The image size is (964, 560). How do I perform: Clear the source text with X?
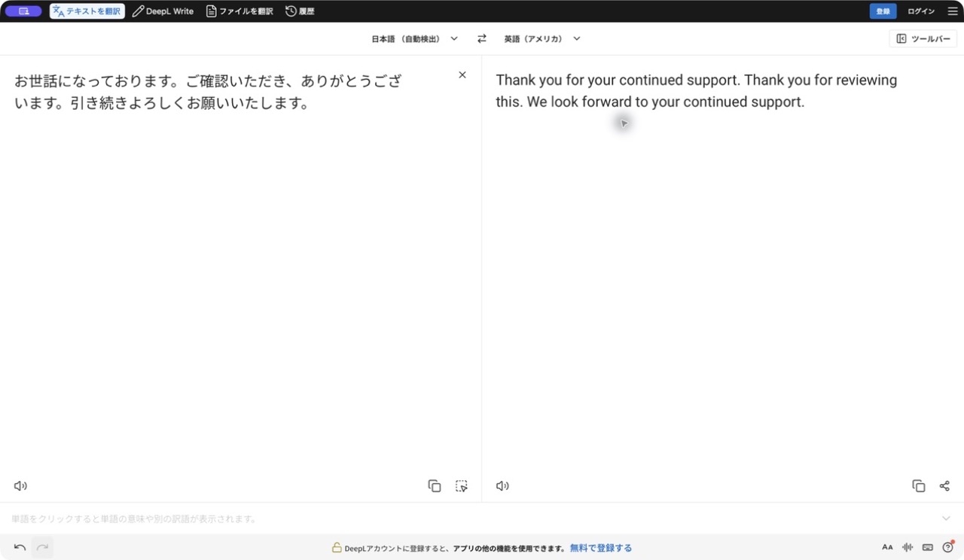click(462, 75)
